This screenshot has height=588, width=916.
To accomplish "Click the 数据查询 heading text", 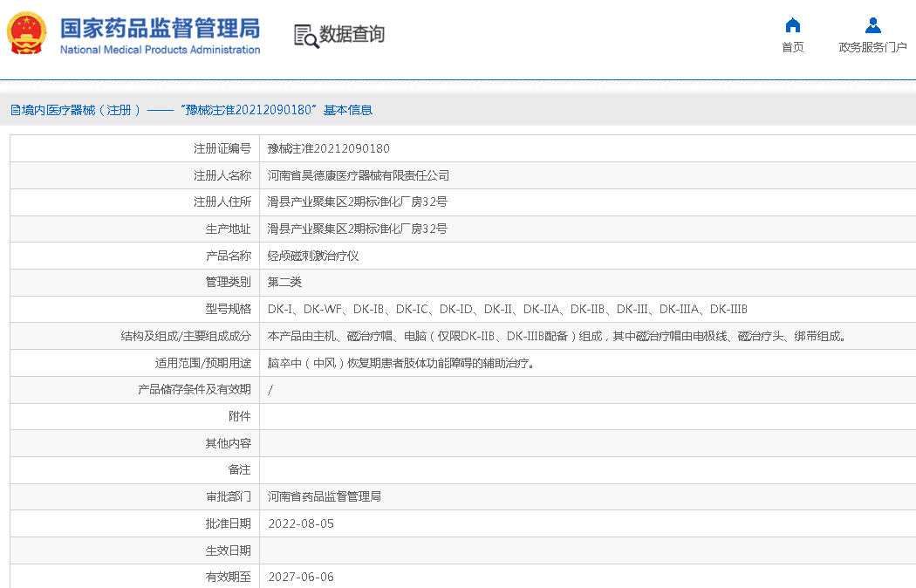I will (352, 35).
